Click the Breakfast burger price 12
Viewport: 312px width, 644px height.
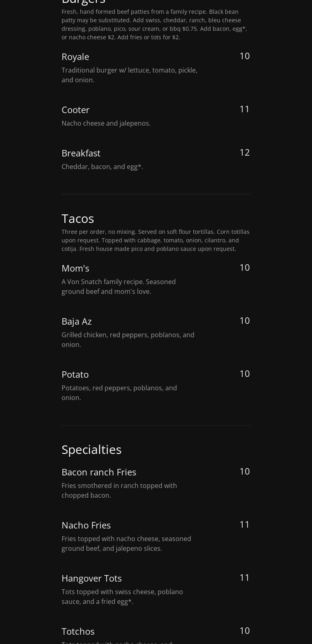coord(244,152)
